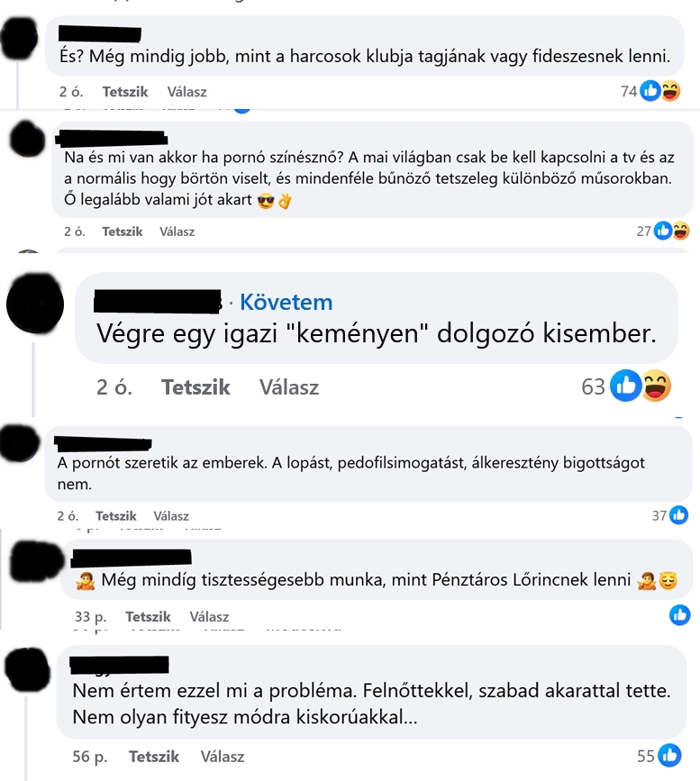Click Válasz under 'A pornót szeretik' comment

(x=171, y=516)
